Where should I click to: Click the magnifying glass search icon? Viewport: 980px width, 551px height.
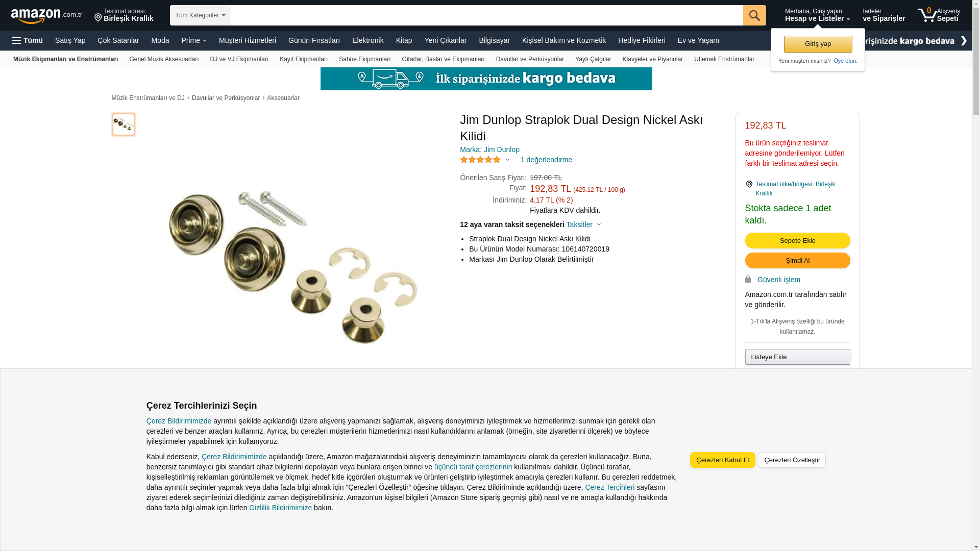[x=754, y=15]
